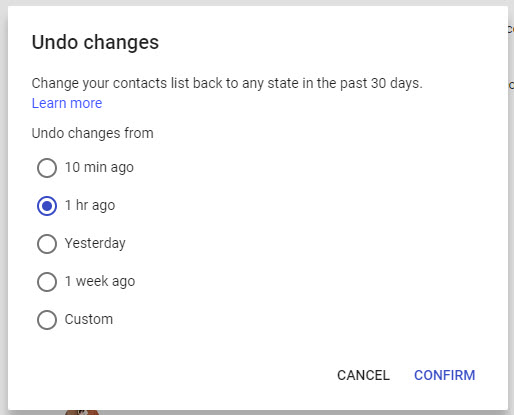Click blank dialog area left of Cancel

167,375
